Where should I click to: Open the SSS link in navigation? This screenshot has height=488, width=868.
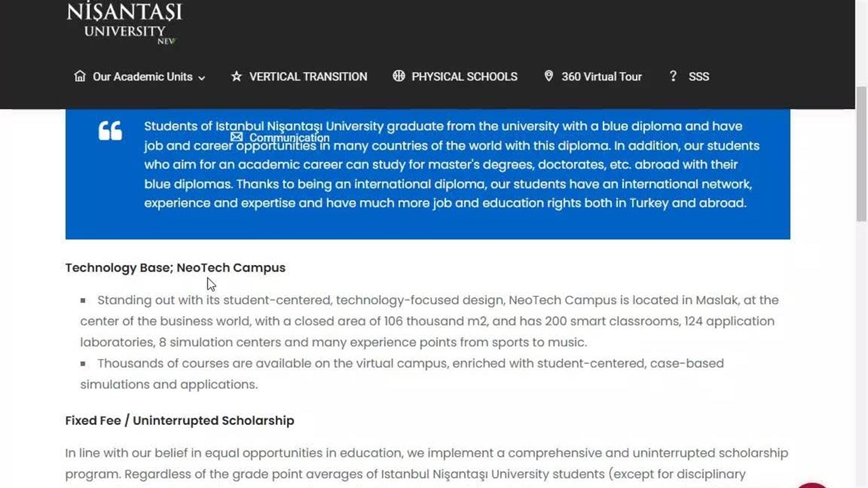click(x=698, y=77)
